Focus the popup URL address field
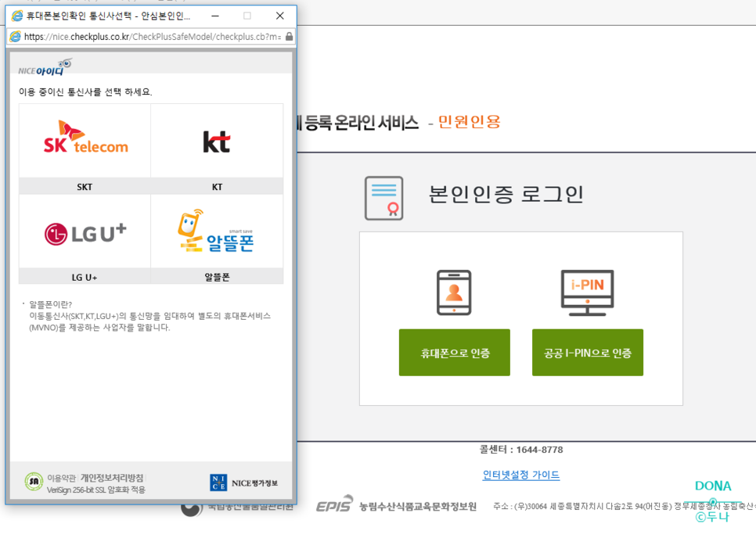 [152, 37]
